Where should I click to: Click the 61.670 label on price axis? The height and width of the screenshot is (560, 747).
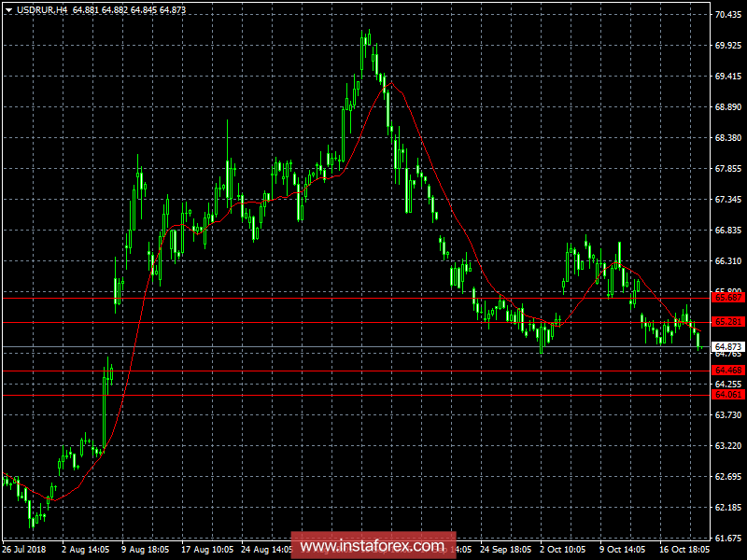click(x=728, y=539)
